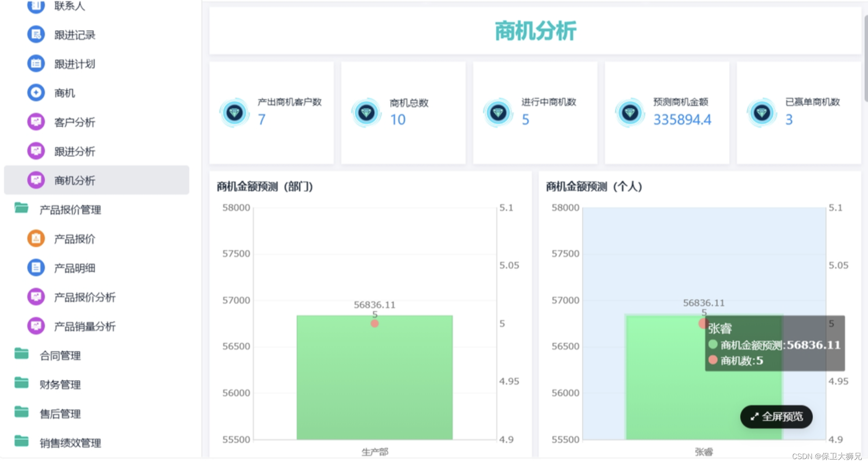The width and height of the screenshot is (868, 464).
Task: Click the 全屏预览 button
Action: click(x=776, y=417)
